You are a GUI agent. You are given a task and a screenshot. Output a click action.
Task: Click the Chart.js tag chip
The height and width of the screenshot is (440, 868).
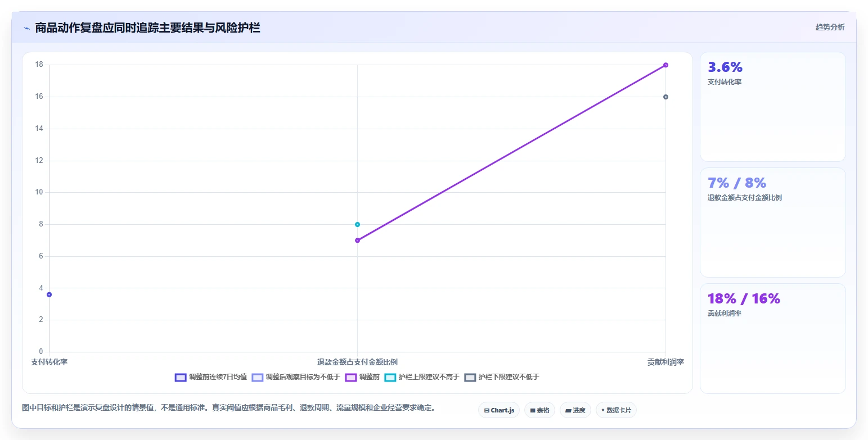(499, 410)
